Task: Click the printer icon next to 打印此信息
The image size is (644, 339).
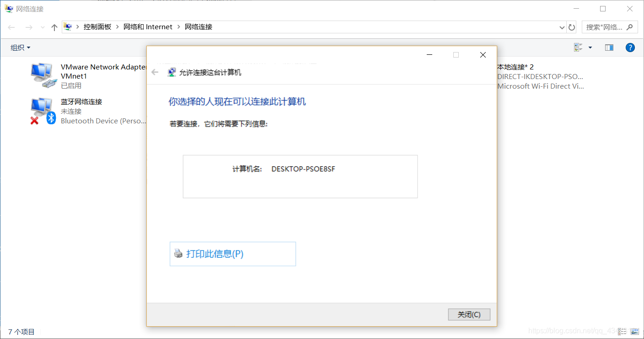Action: (178, 254)
